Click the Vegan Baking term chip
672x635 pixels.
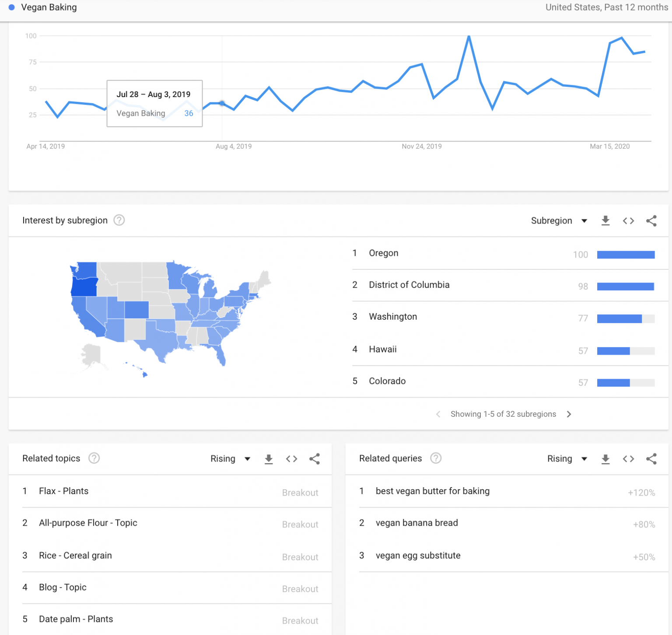pyautogui.click(x=44, y=7)
